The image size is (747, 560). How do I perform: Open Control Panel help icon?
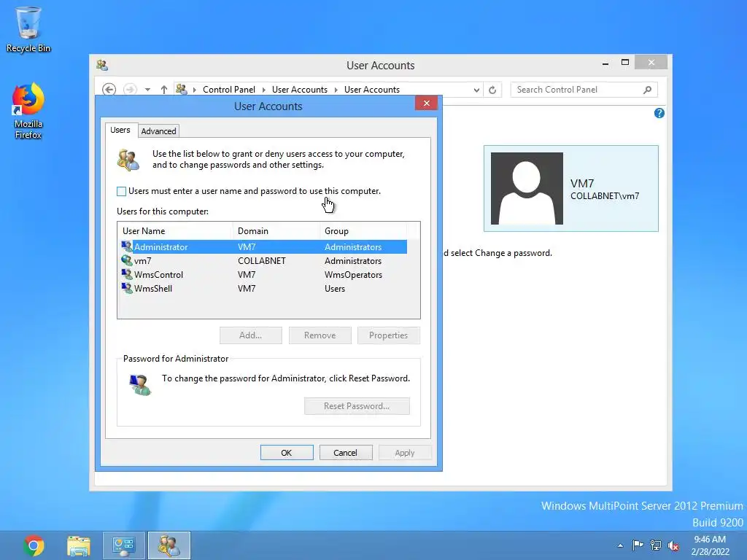[659, 113]
